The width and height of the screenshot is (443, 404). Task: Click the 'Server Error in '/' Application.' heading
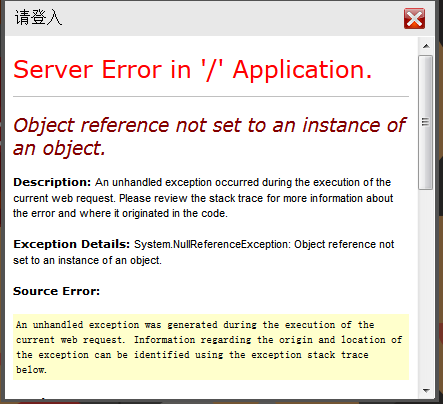pos(192,70)
